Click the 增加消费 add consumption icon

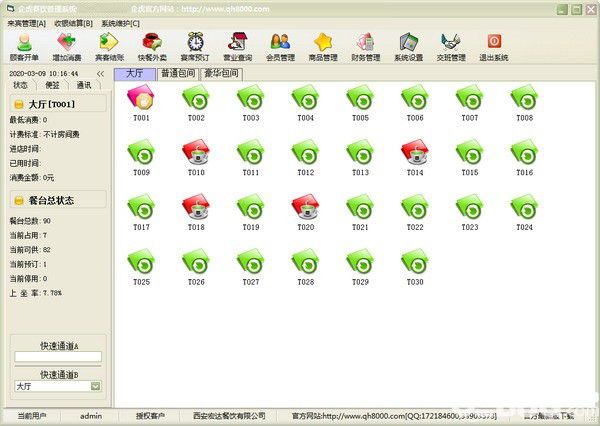click(x=67, y=47)
